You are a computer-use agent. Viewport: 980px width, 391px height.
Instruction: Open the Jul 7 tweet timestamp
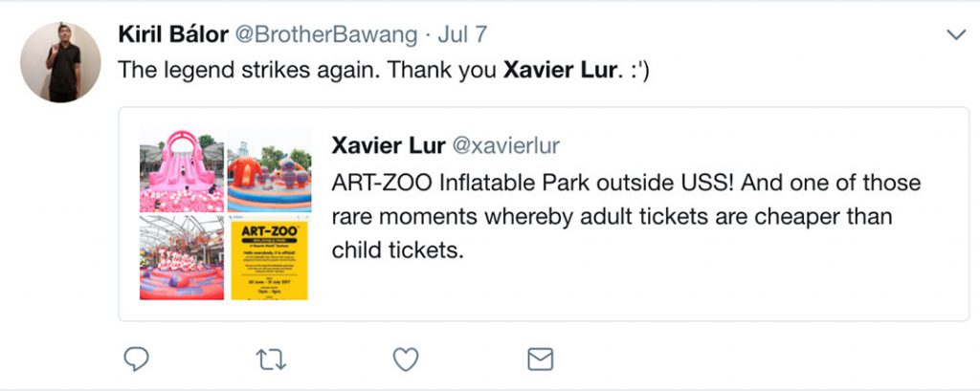pos(462,34)
